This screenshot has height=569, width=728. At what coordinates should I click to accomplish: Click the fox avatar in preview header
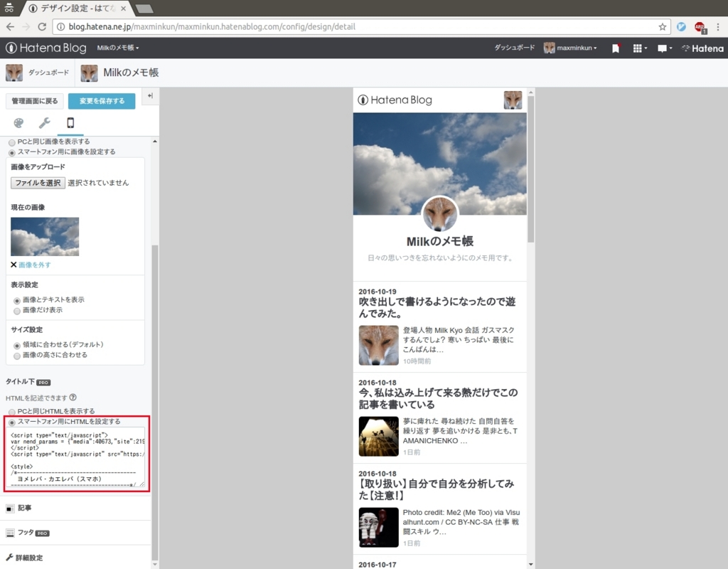point(513,100)
